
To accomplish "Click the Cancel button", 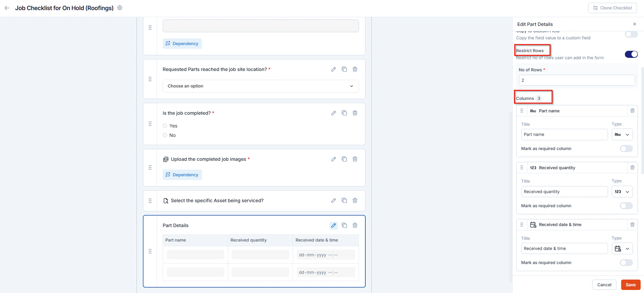I will pos(604,285).
